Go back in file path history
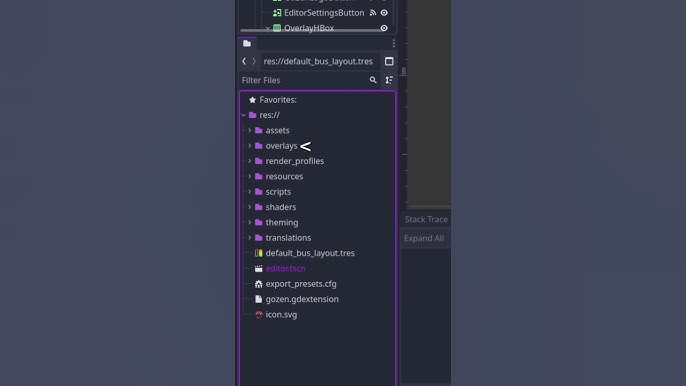 [x=244, y=61]
